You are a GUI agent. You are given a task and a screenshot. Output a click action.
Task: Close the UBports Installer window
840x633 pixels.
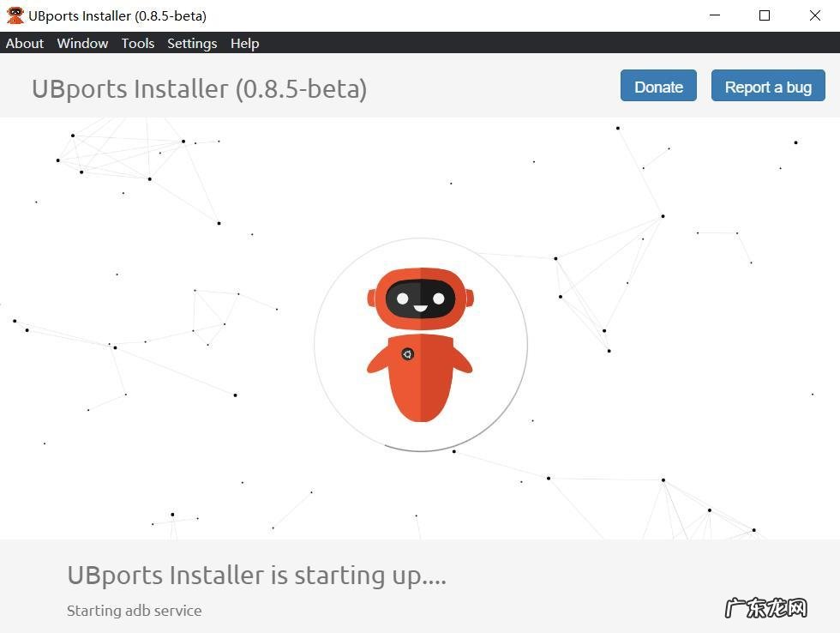pyautogui.click(x=815, y=15)
